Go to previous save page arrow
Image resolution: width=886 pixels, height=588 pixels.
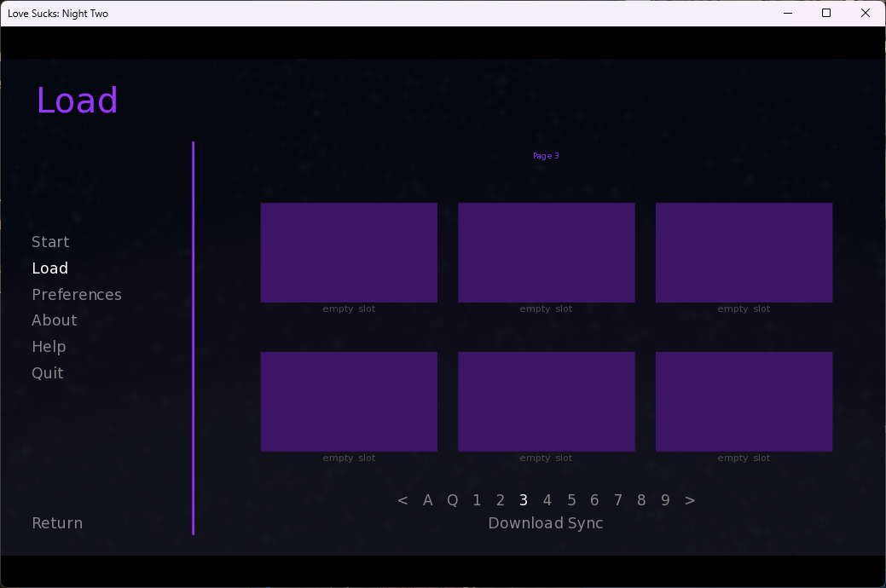click(402, 500)
